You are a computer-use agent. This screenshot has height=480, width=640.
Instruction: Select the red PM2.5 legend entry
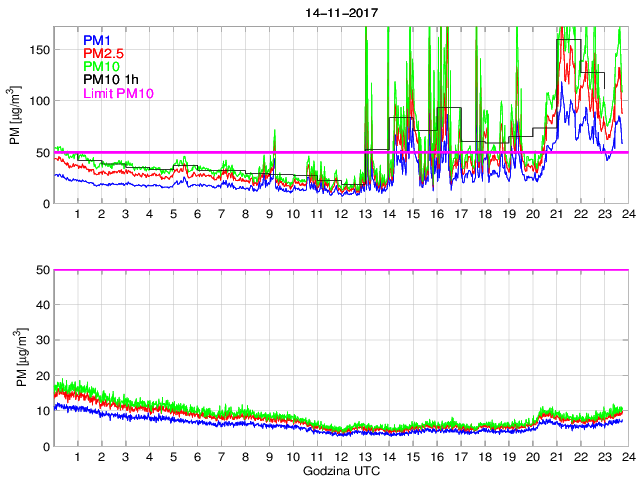tap(105, 53)
